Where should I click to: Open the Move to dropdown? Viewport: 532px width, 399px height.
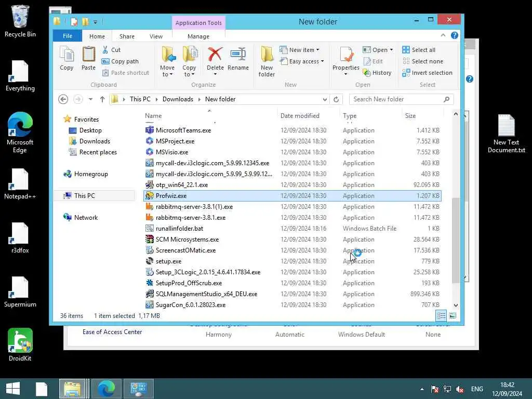click(x=168, y=71)
